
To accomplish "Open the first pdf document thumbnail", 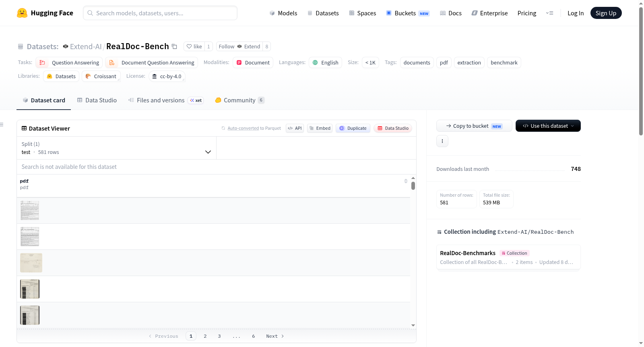I will (30, 210).
